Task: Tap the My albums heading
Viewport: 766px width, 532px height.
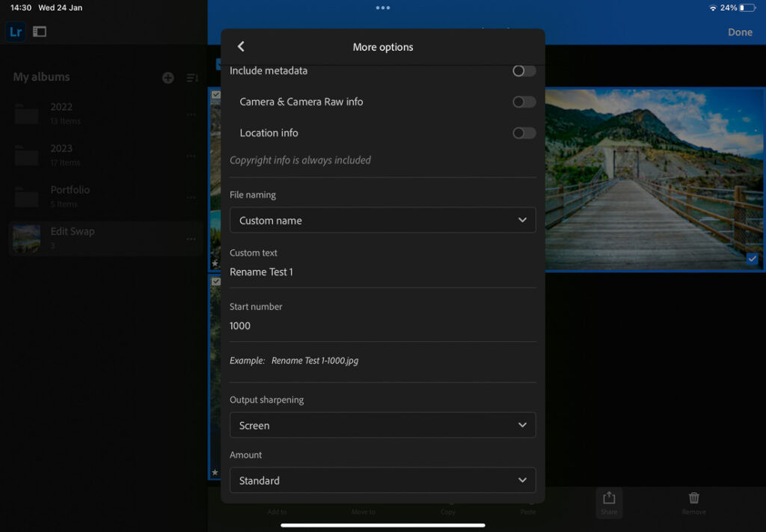Action: click(x=42, y=77)
